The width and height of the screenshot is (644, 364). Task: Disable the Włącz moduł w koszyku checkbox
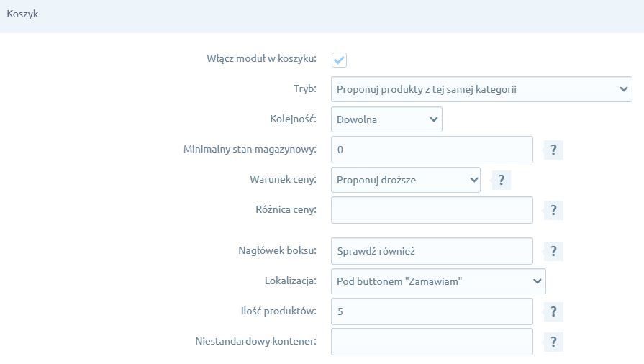coord(339,60)
